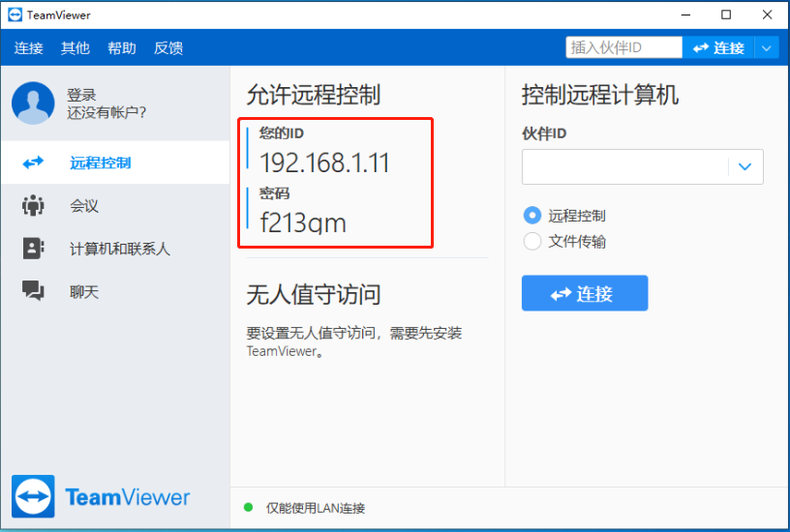Open the 连接 menu

(29, 47)
